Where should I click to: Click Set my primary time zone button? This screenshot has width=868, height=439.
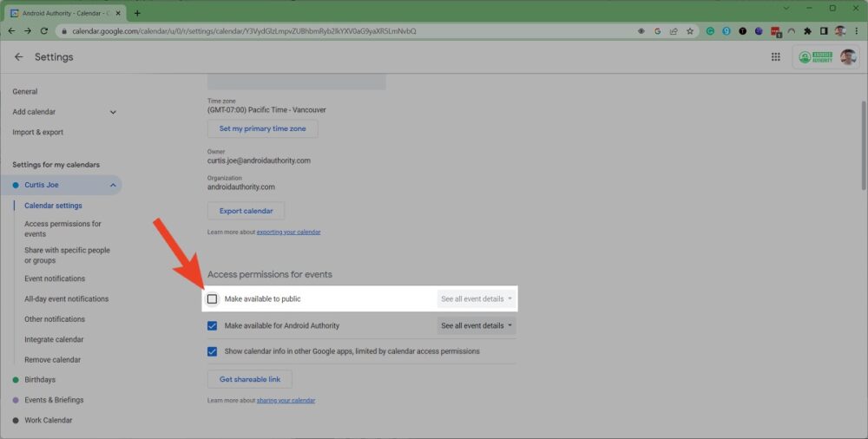tap(262, 128)
